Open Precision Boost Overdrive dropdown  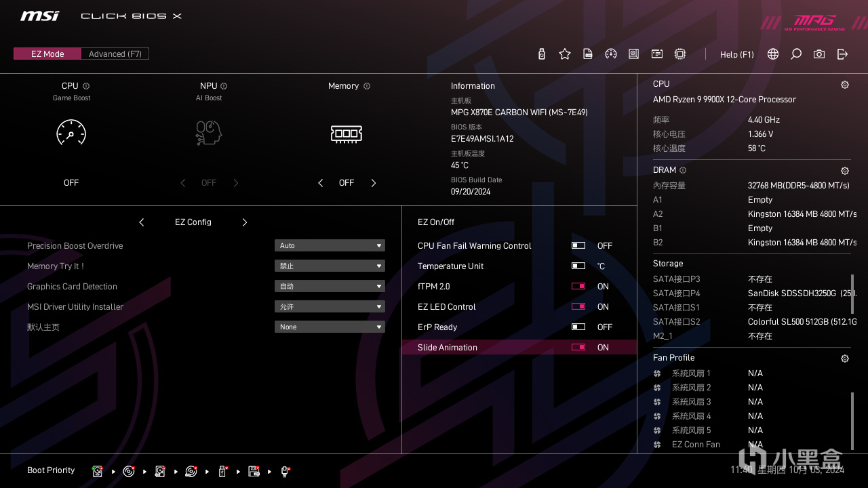(330, 245)
